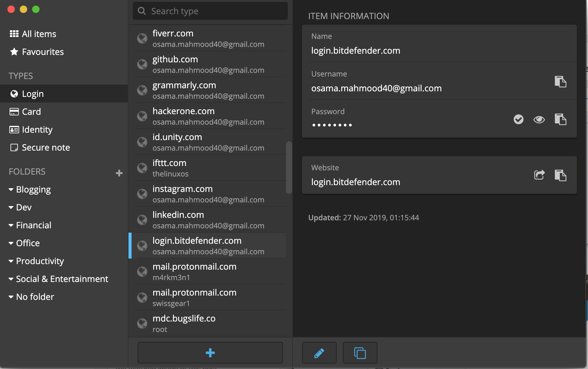
Task: Copy the username to clipboard
Action: point(560,82)
